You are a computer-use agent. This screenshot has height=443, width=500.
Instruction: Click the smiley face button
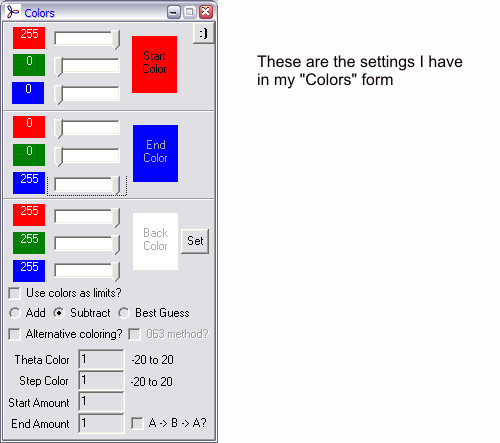coord(203,33)
